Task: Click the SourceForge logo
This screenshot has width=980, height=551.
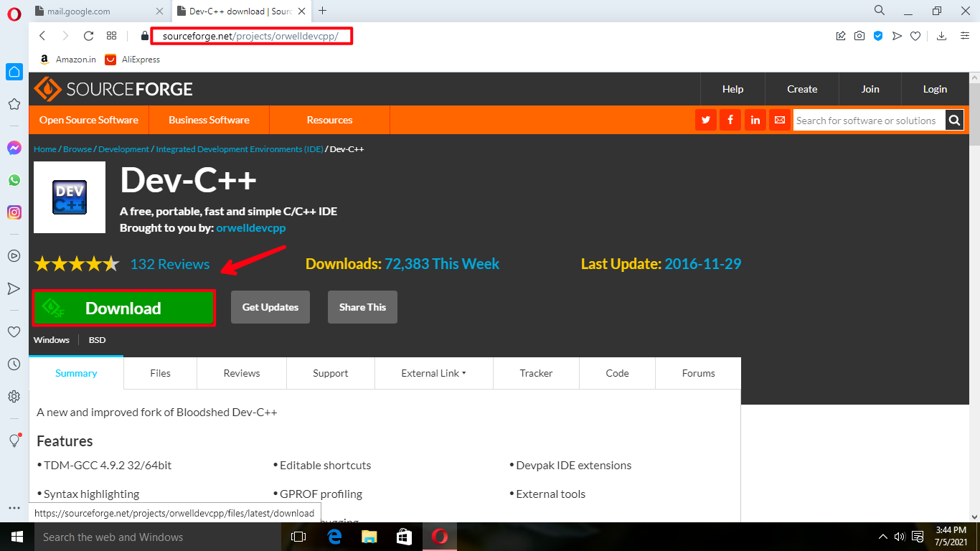Action: [114, 89]
